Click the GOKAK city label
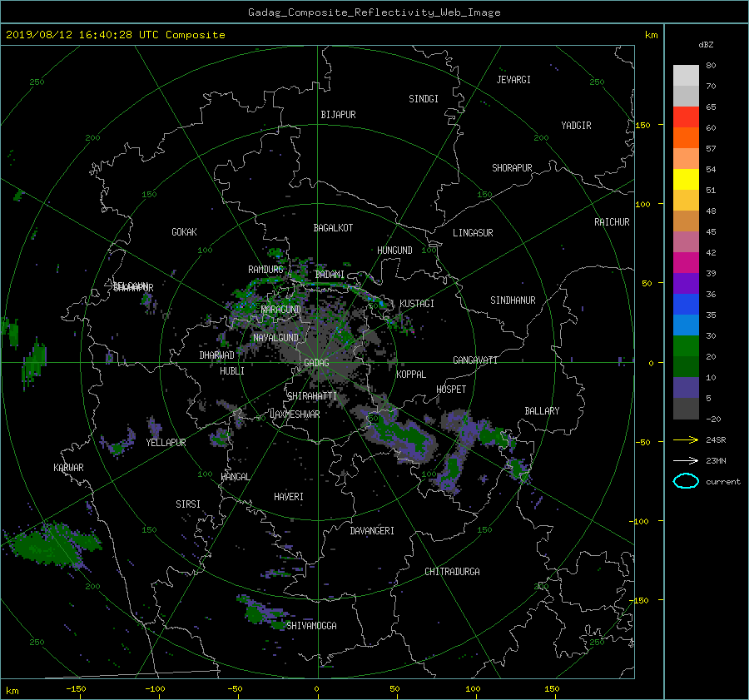 tap(184, 232)
